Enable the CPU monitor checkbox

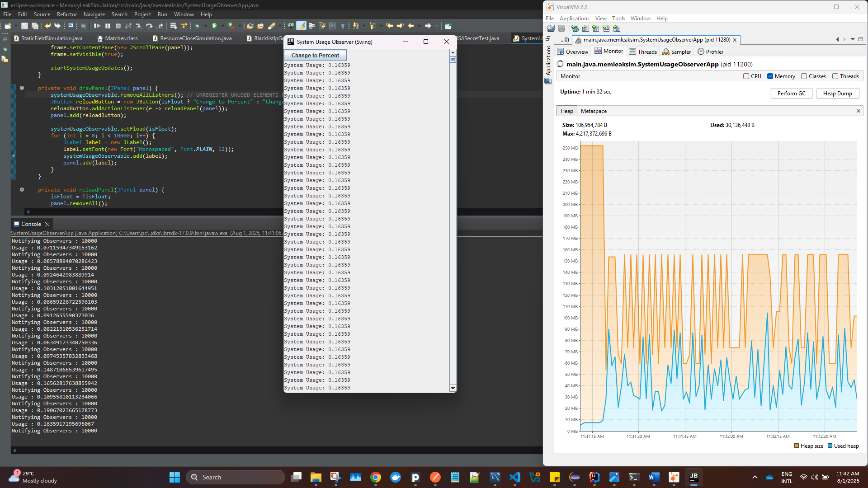click(x=746, y=76)
